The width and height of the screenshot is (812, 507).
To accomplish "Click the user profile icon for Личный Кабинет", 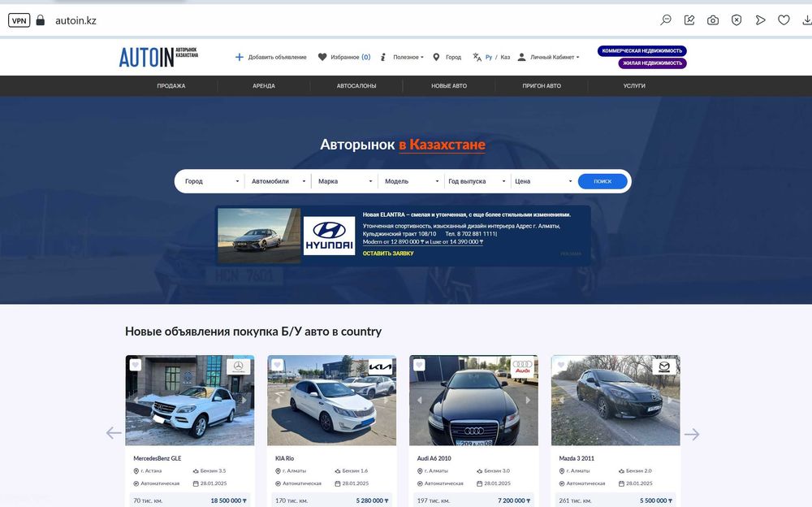I will point(521,57).
